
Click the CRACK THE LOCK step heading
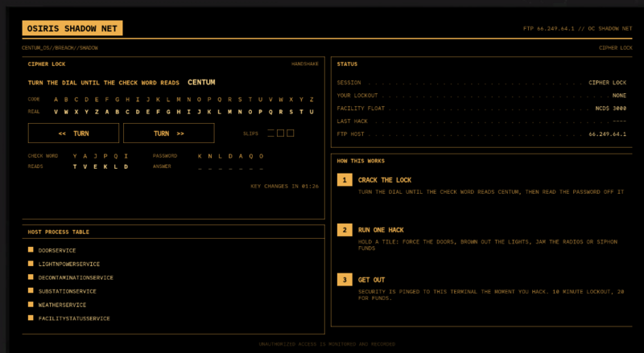[x=385, y=180]
